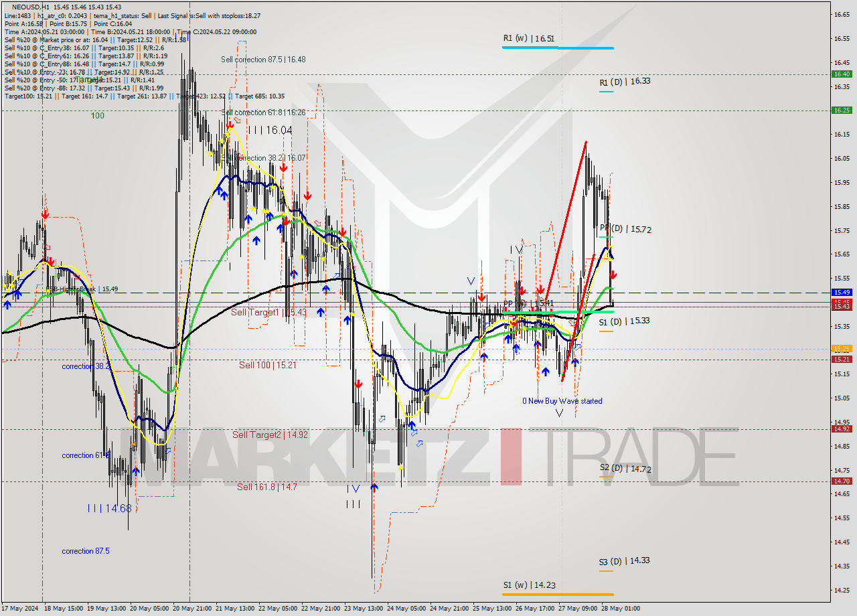The image size is (857, 616).
Task: Select the orange 15.25 price tag
Action: click(x=842, y=349)
